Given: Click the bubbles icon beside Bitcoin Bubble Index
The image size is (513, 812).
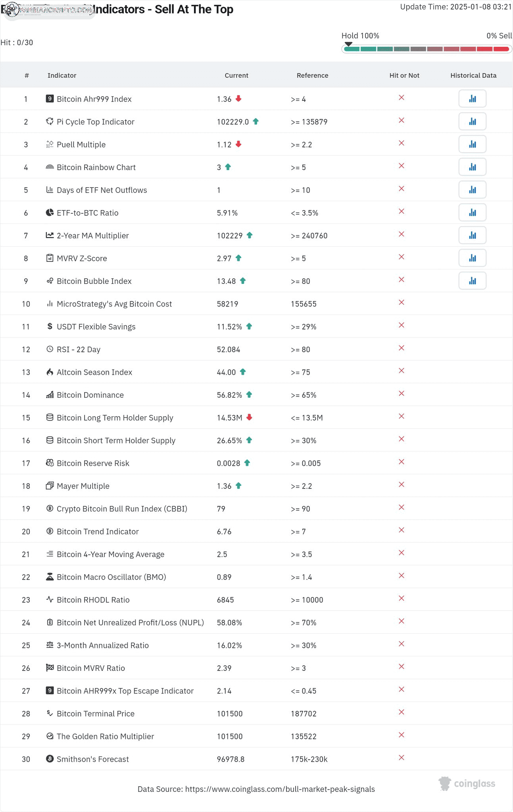Looking at the screenshot, I should tap(50, 281).
